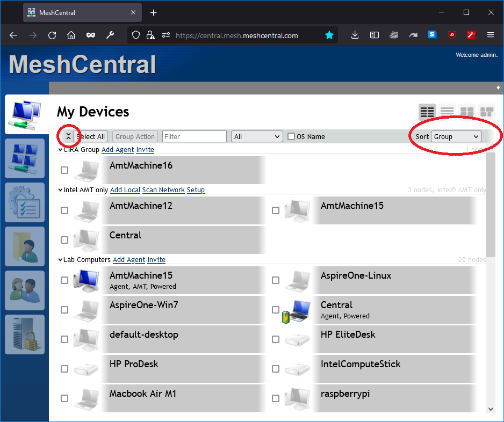Image resolution: width=504 pixels, height=422 pixels.
Task: Click inside the Filter input field
Action: 194,136
